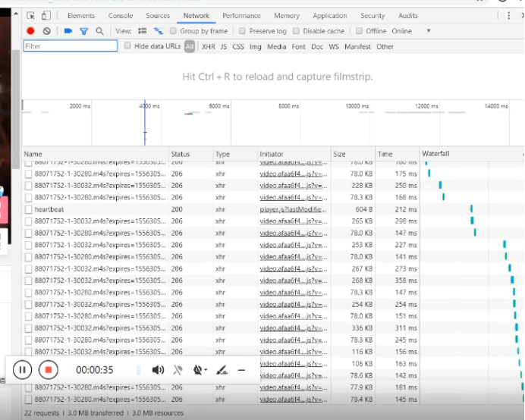Open network search with the magnifier icon
Viewport: 525px width, 420px height.
(99, 31)
